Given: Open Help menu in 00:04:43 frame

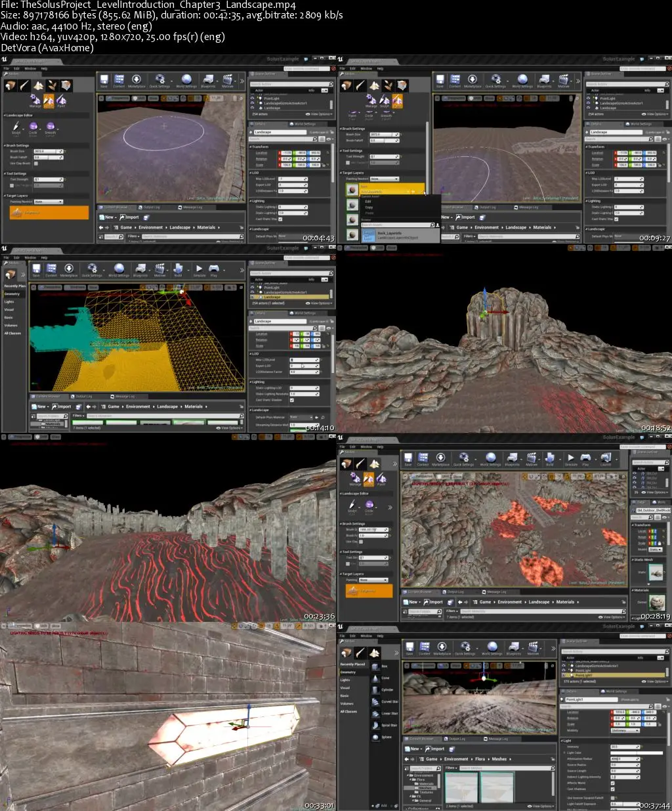Looking at the screenshot, I should point(45,68).
